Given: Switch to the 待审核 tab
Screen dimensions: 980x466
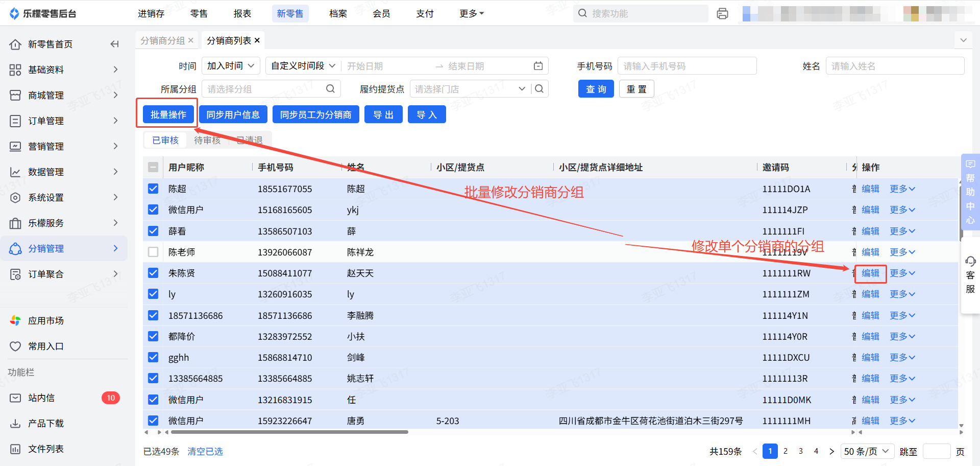Looking at the screenshot, I should click(207, 140).
